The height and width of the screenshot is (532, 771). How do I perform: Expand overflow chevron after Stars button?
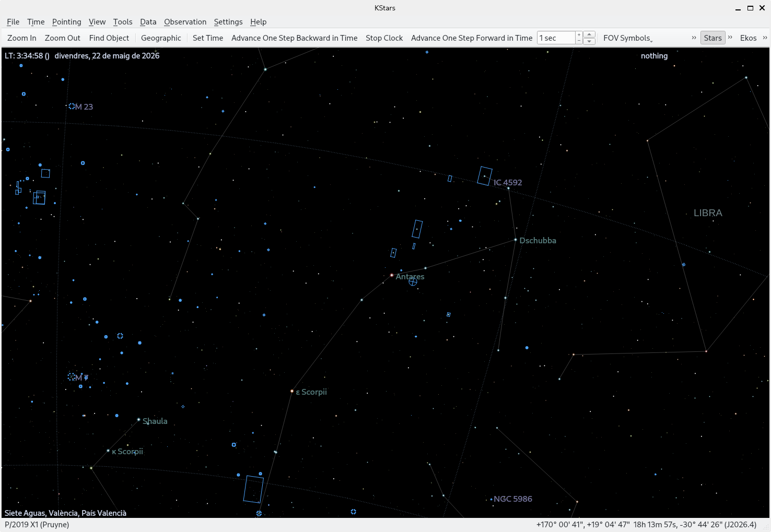[730, 38]
